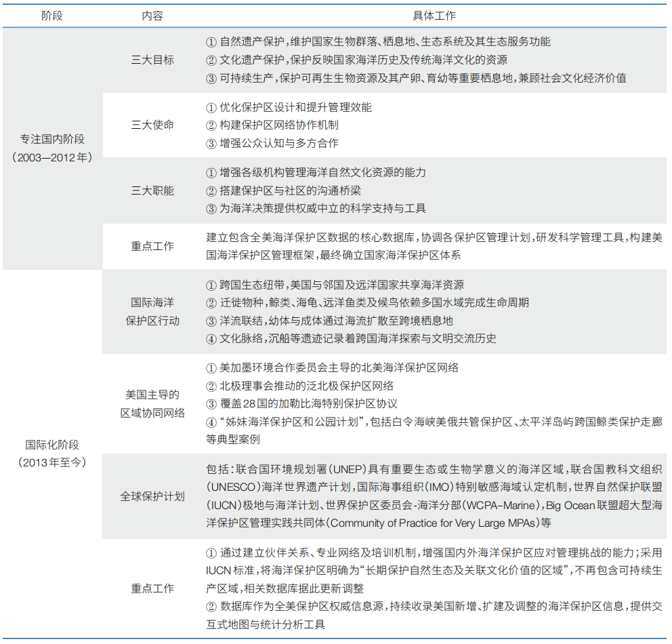Select the cell 三大目标
The height and width of the screenshot is (644, 672).
click(152, 60)
